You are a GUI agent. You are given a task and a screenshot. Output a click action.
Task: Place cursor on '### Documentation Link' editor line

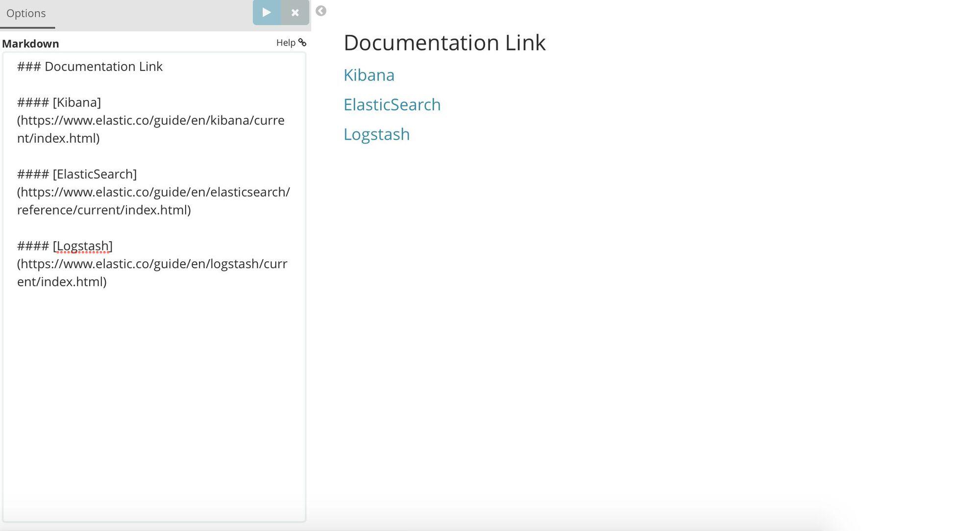90,66
